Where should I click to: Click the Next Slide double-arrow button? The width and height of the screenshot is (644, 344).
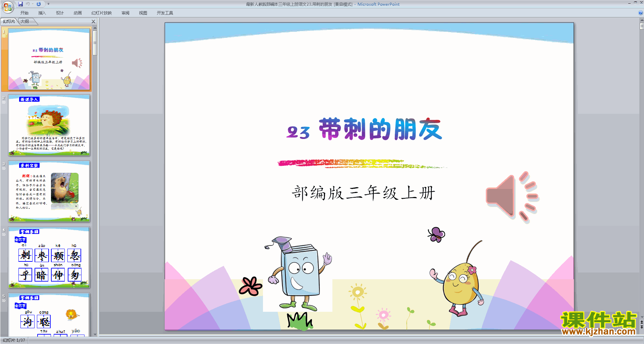click(642, 327)
